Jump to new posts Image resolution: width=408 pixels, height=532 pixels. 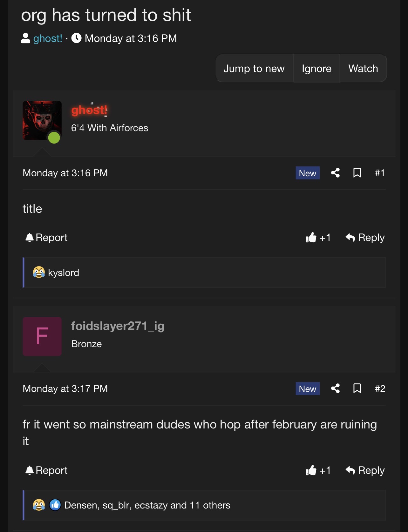pyautogui.click(x=254, y=69)
